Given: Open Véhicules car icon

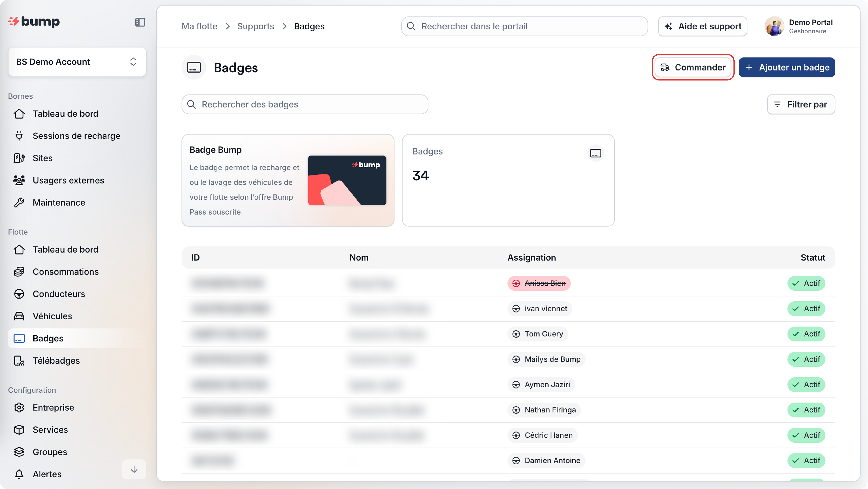Looking at the screenshot, I should pyautogui.click(x=19, y=316).
